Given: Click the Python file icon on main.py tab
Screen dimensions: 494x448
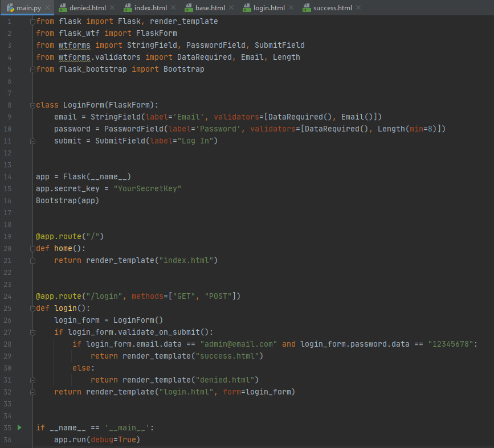Looking at the screenshot, I should tap(10, 8).
